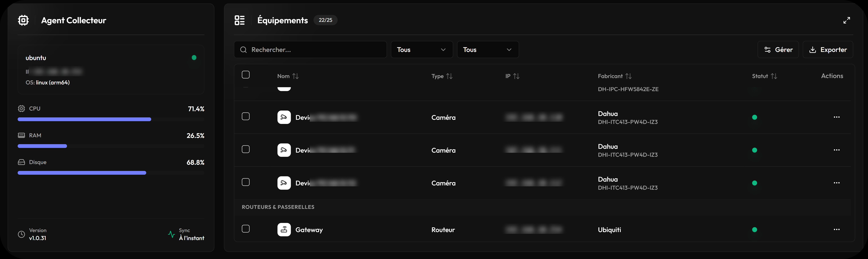This screenshot has width=868, height=259.
Task: Click the 26.5% RAM value
Action: [x=195, y=136]
